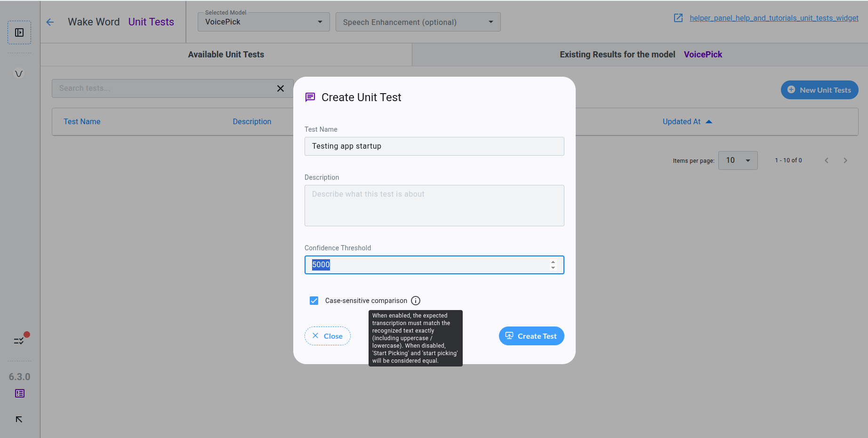This screenshot has height=438, width=868.
Task: Click the version label 6.3.0
Action: (x=19, y=377)
